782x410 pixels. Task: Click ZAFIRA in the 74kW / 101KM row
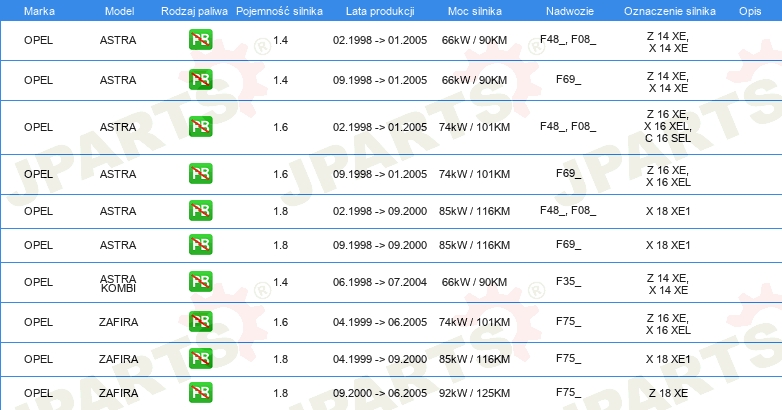[x=118, y=322]
